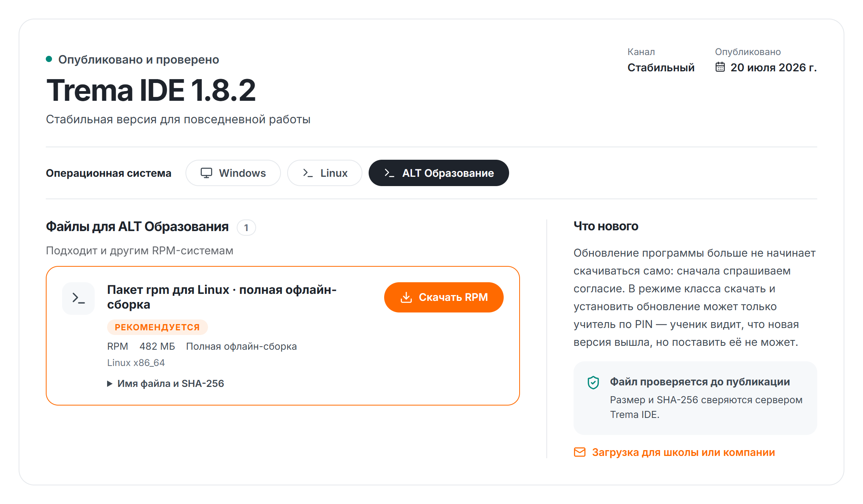
Task: Click the Канал label
Action: (x=641, y=52)
